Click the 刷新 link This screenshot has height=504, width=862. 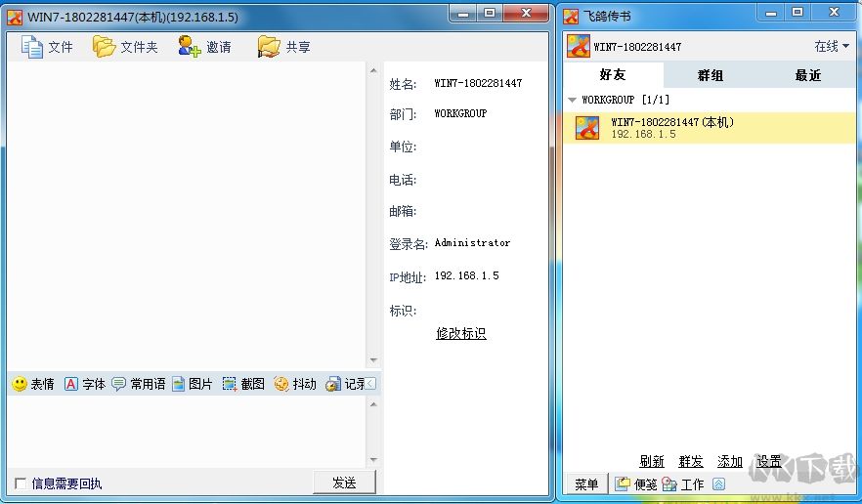(652, 461)
